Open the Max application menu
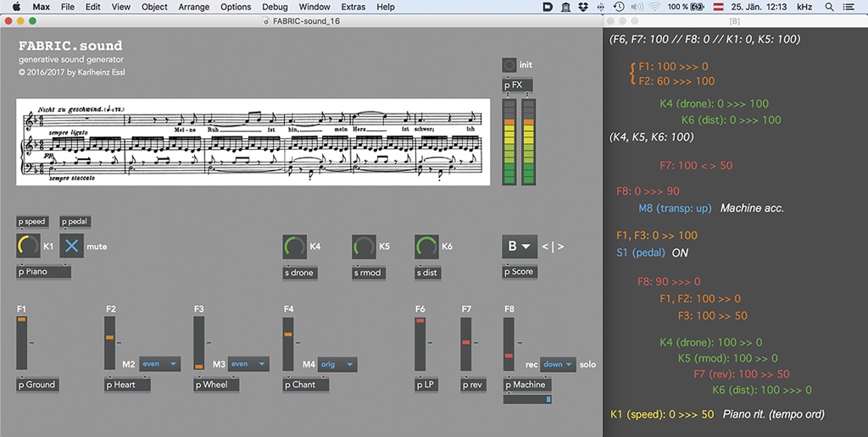This screenshot has width=868, height=437. point(41,7)
